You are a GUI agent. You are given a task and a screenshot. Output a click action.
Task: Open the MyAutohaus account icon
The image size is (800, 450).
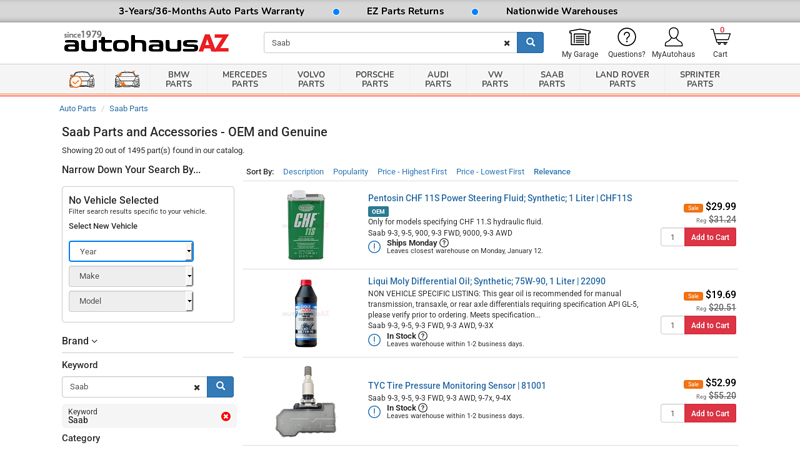pyautogui.click(x=673, y=38)
